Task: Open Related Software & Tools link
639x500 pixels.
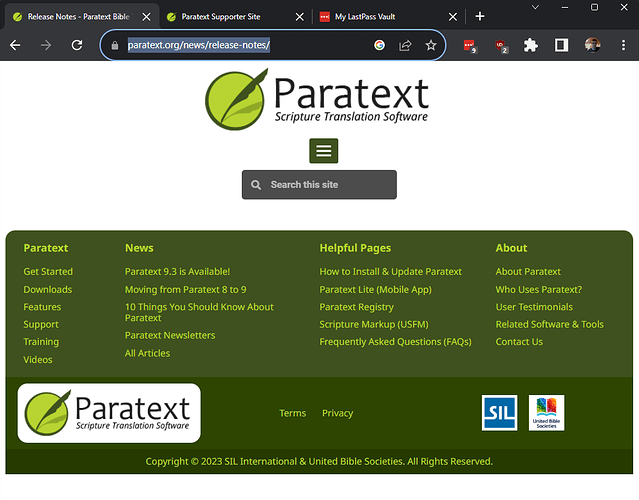Action: pos(550,324)
